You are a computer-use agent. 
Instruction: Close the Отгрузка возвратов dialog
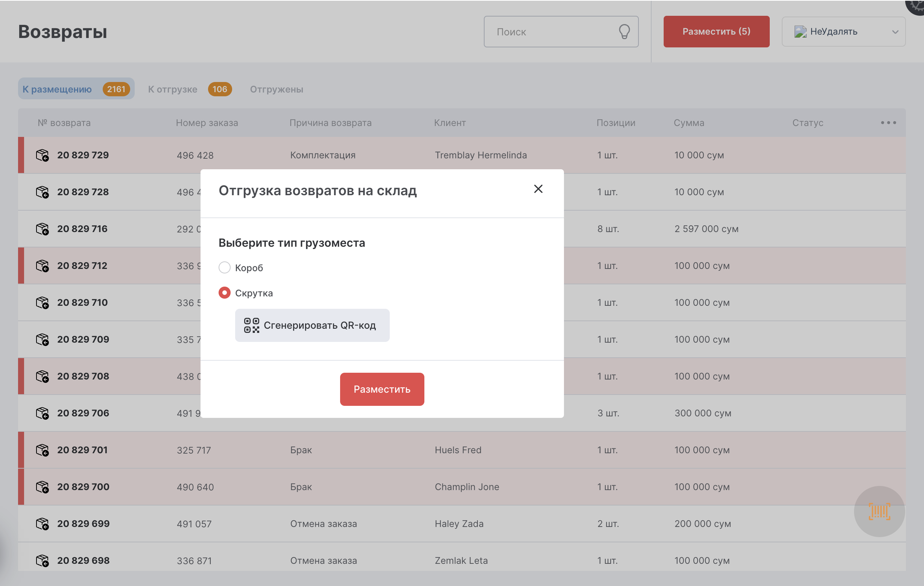coord(538,189)
